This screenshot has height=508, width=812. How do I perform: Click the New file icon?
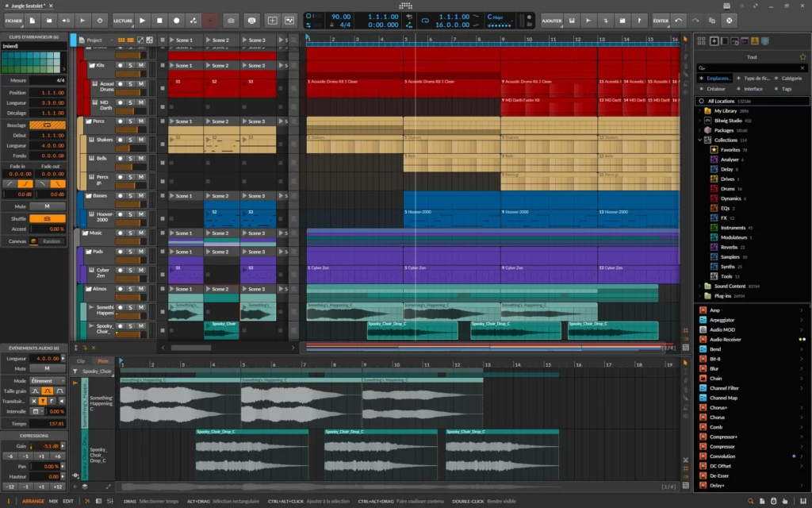[32, 21]
